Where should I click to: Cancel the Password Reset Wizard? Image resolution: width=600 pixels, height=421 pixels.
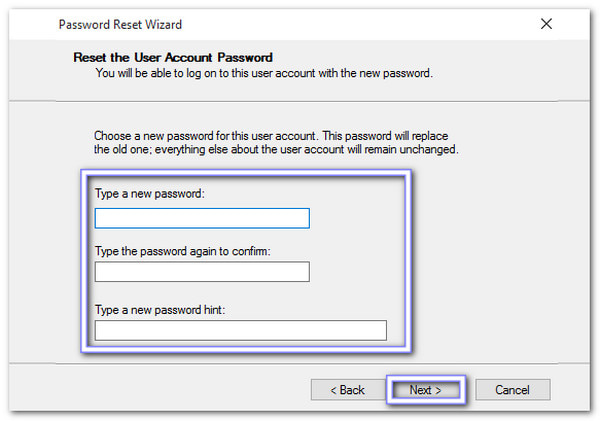tap(513, 389)
